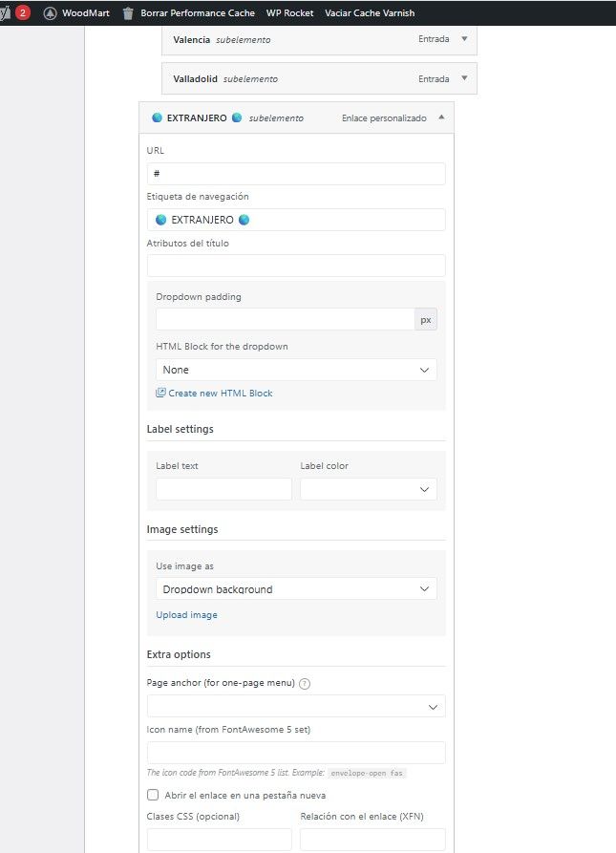Click the Icon name FontAwesome input field
The image size is (616, 853).
pos(296,753)
